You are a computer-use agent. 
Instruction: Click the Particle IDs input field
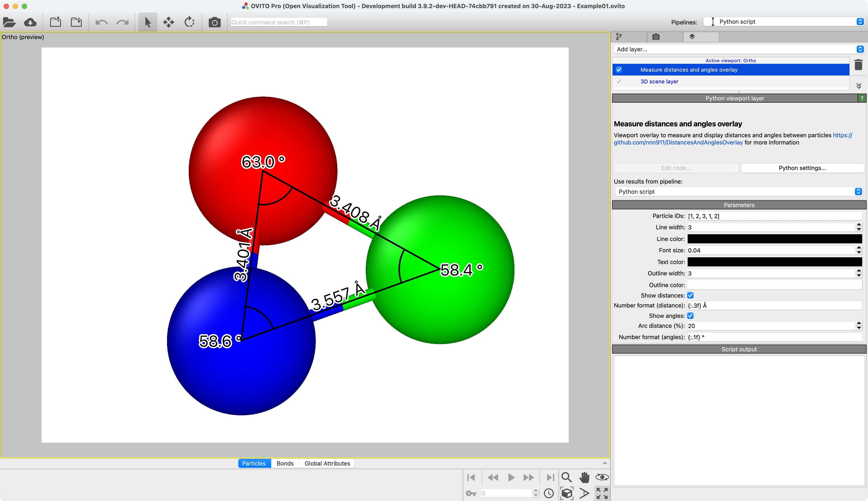pyautogui.click(x=774, y=216)
